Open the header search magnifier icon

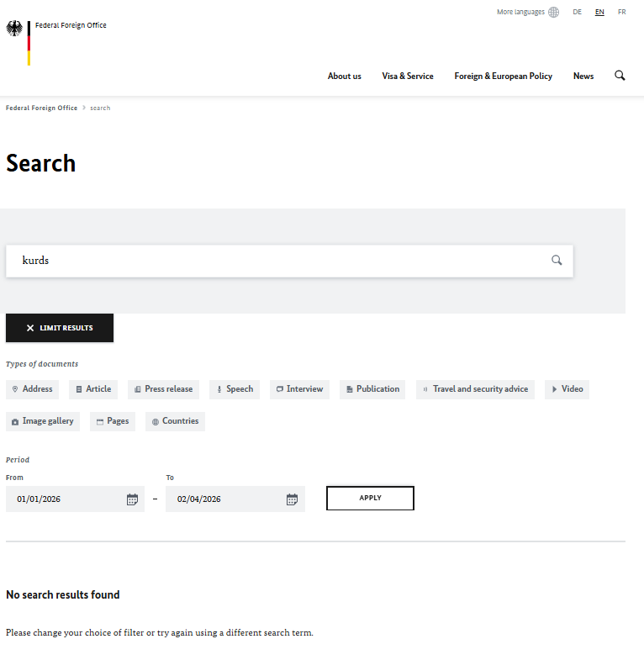[x=620, y=76]
